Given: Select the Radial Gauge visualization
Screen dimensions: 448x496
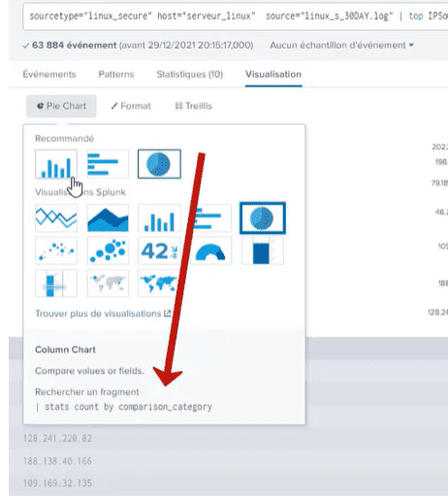Looking at the screenshot, I should tap(210, 250).
